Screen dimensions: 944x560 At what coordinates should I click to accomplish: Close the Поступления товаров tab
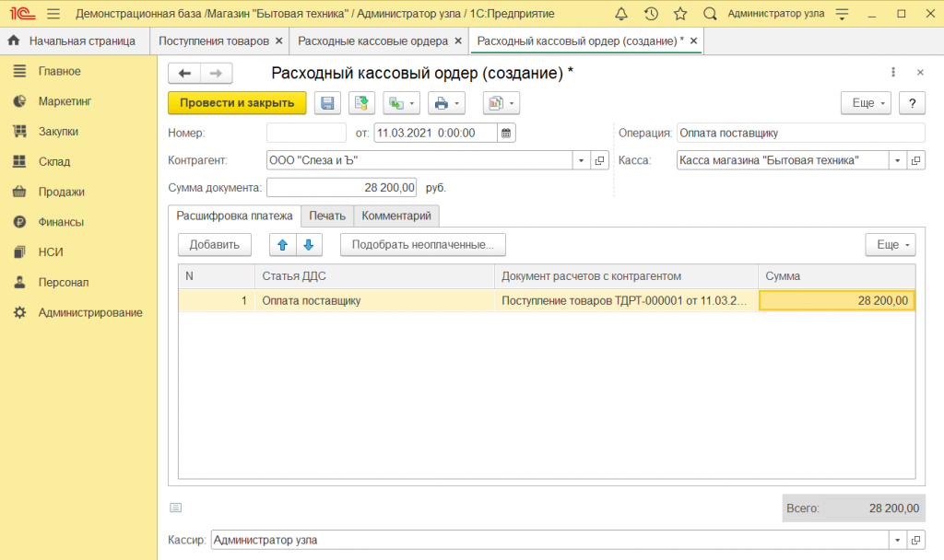pyautogui.click(x=278, y=41)
